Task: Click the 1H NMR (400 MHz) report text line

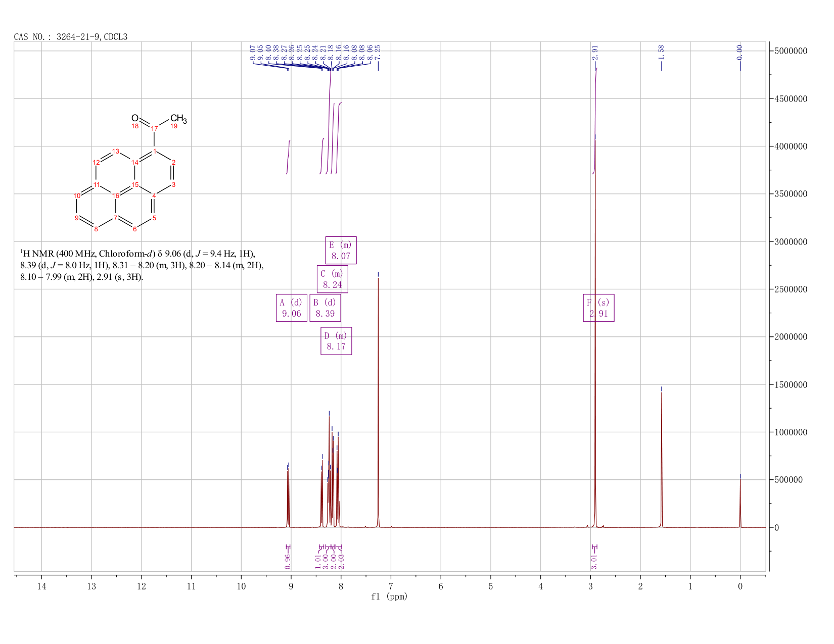Action: pyautogui.click(x=138, y=253)
